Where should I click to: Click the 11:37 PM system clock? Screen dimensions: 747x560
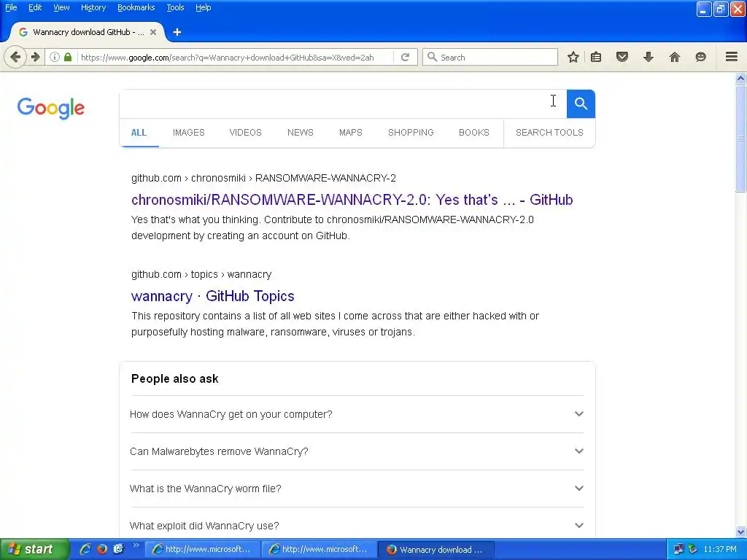(720, 550)
